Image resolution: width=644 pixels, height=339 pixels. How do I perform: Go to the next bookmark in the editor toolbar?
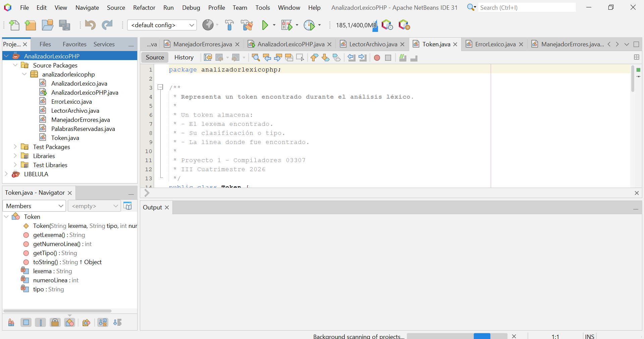(x=325, y=58)
